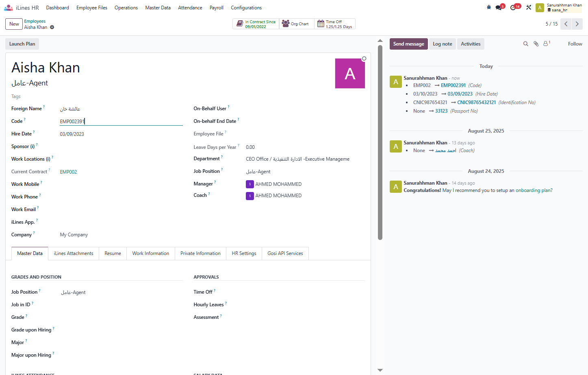Go to the previous employee record
The width and height of the screenshot is (588, 375).
click(566, 24)
